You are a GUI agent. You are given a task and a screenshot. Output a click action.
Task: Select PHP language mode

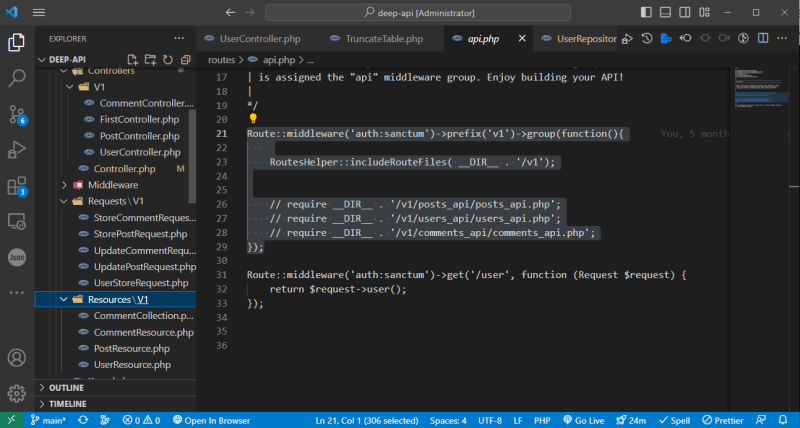coord(542,420)
